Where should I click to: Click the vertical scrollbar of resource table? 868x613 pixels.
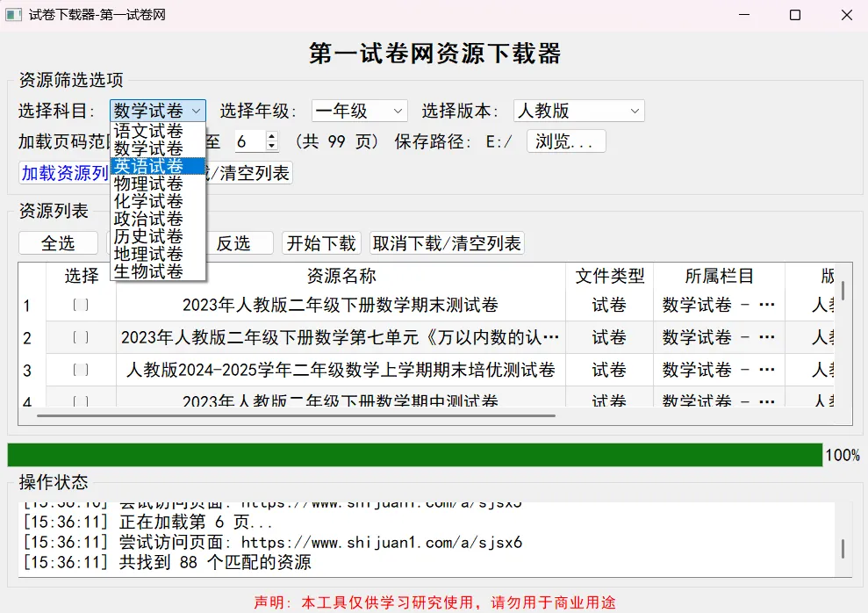coord(843,291)
